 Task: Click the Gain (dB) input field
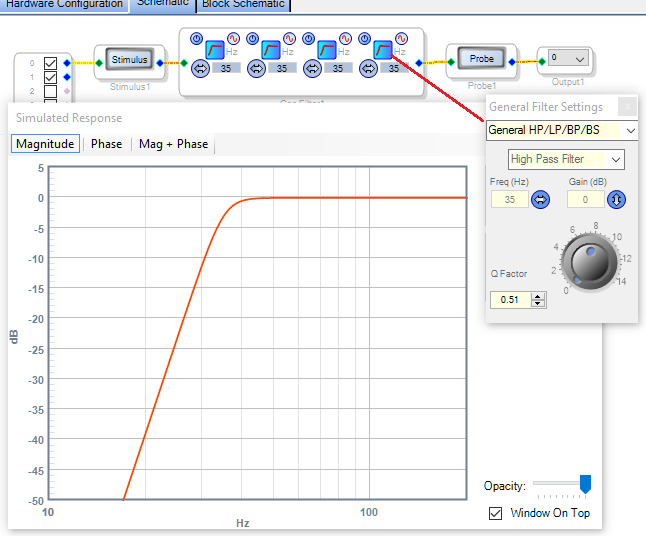585,200
